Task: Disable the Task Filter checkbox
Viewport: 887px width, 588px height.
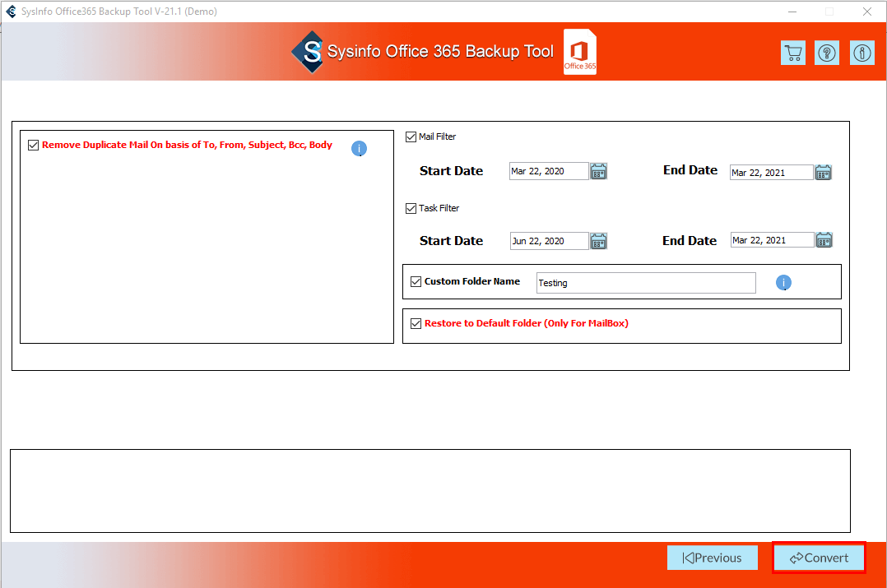Action: pyautogui.click(x=411, y=209)
